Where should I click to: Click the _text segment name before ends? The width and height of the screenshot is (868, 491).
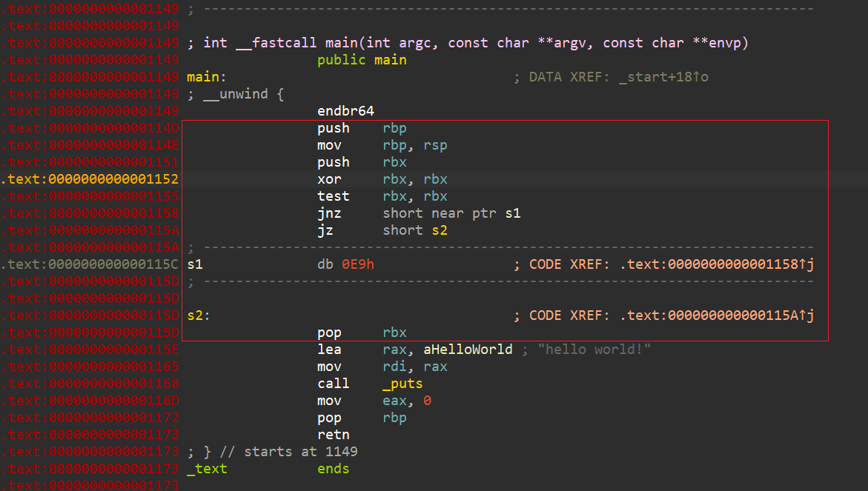207,469
